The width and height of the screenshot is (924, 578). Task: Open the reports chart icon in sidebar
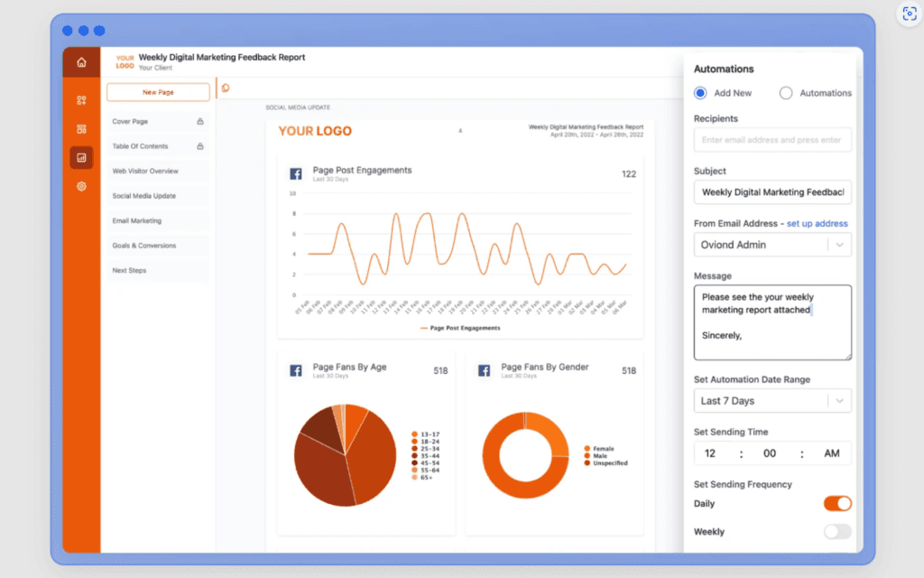pos(81,157)
